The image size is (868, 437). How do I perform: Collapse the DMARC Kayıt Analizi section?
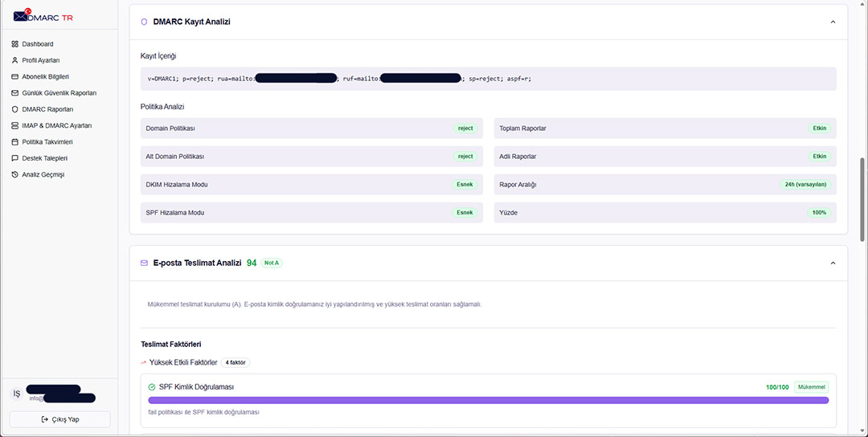(833, 22)
